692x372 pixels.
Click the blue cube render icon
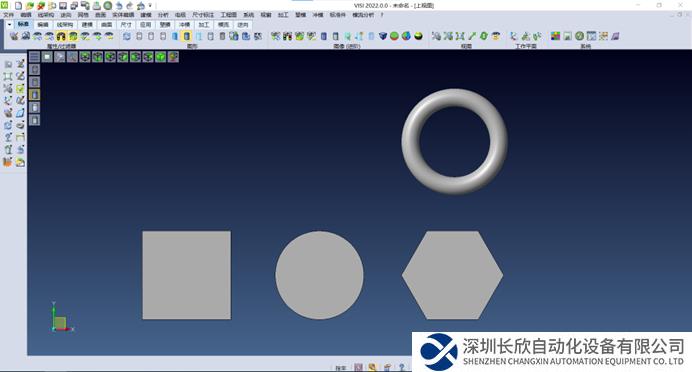coord(383,36)
